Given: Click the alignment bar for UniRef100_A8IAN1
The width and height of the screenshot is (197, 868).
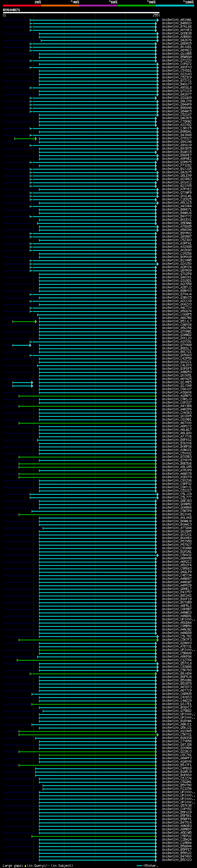Looking at the screenshot, I should point(94,20).
